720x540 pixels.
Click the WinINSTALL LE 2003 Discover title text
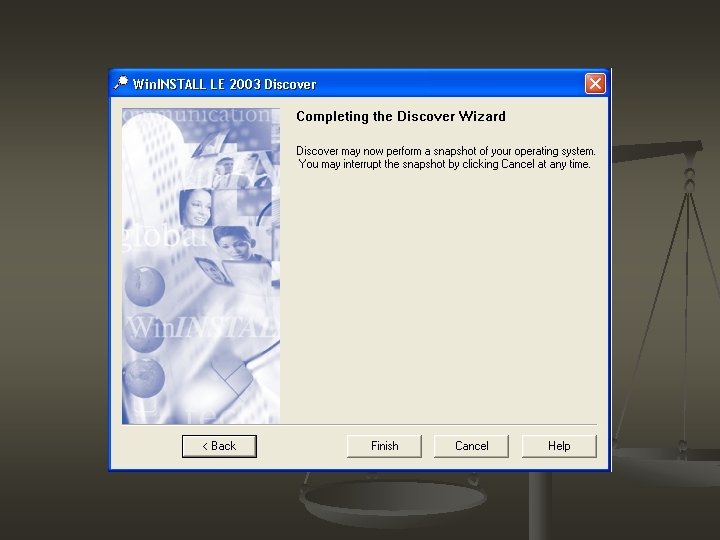click(x=225, y=84)
